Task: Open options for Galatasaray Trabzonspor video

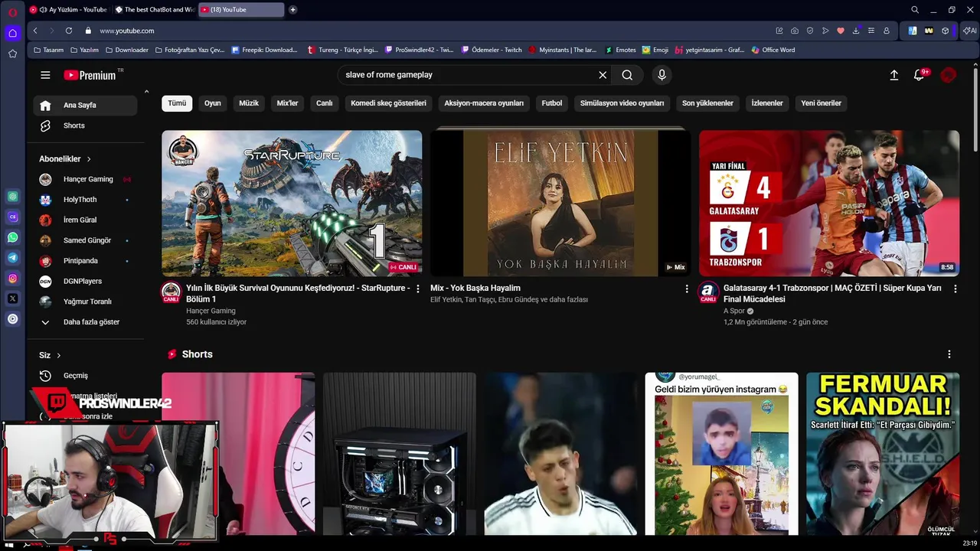Action: pos(955,289)
